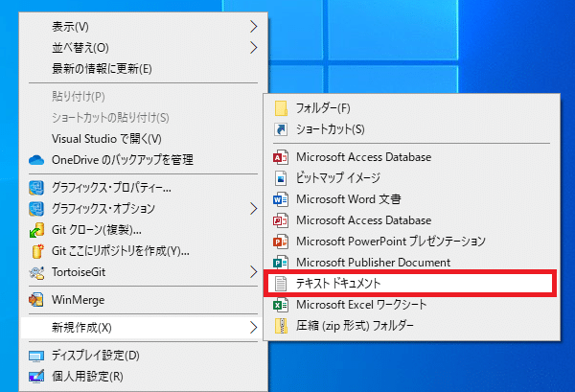Image resolution: width=575 pixels, height=392 pixels.
Task: Click the Publisher document icon
Action: pos(281,263)
